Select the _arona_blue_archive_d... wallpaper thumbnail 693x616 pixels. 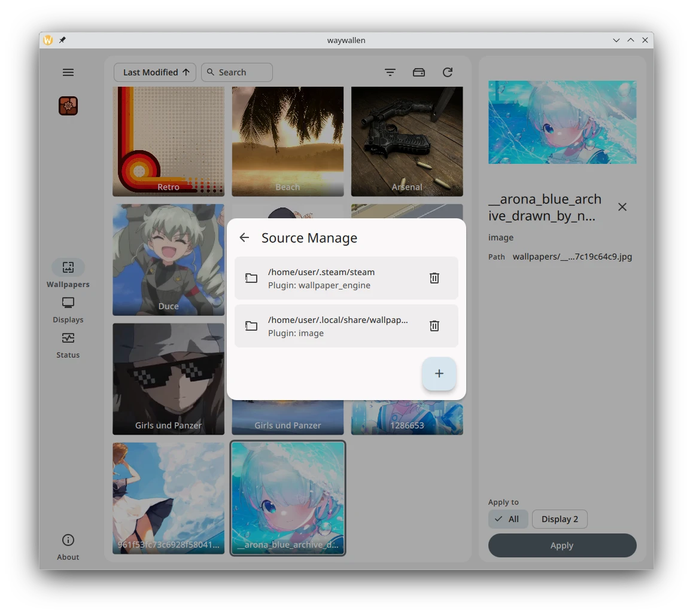click(288, 498)
